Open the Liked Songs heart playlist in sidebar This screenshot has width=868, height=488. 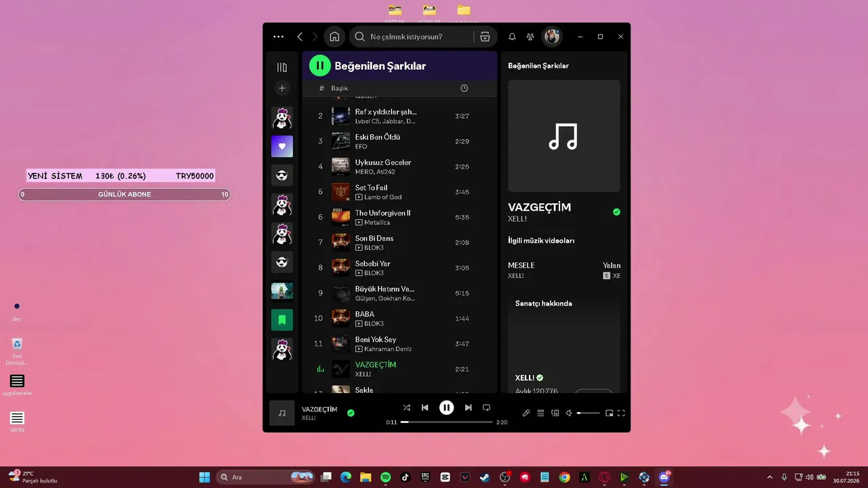pyautogui.click(x=282, y=146)
